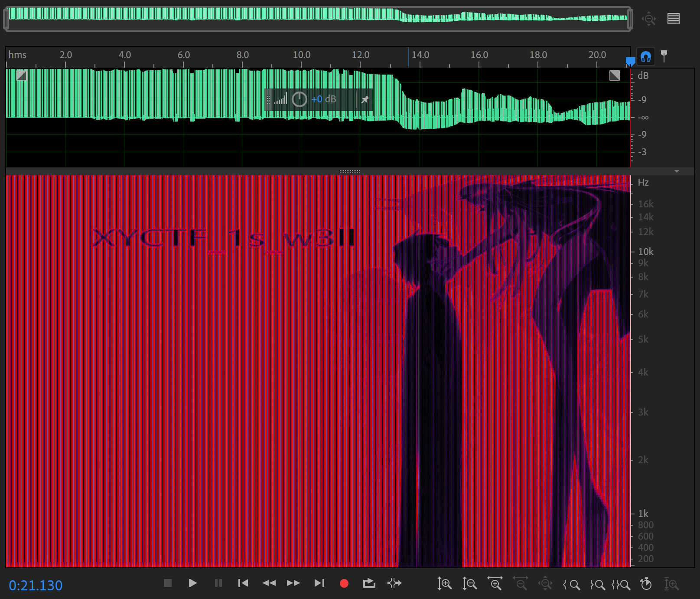Click the 1k label on the frequency scale
The image size is (700, 599).
[x=643, y=514]
